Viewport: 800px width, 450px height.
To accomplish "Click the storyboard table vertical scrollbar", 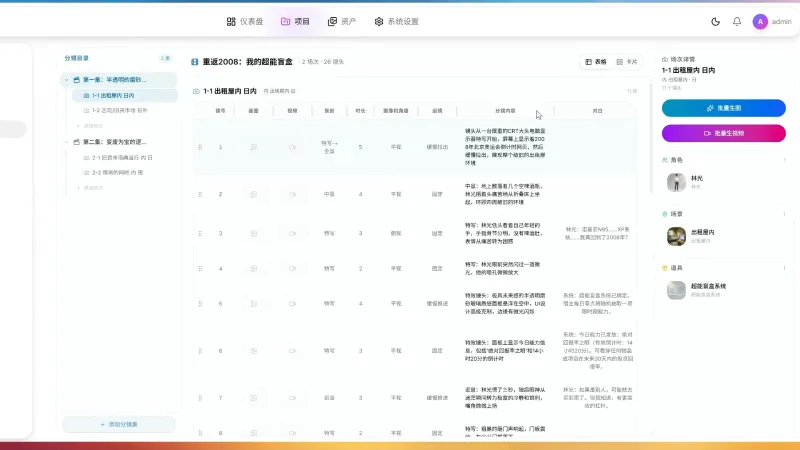I will pyautogui.click(x=651, y=138).
